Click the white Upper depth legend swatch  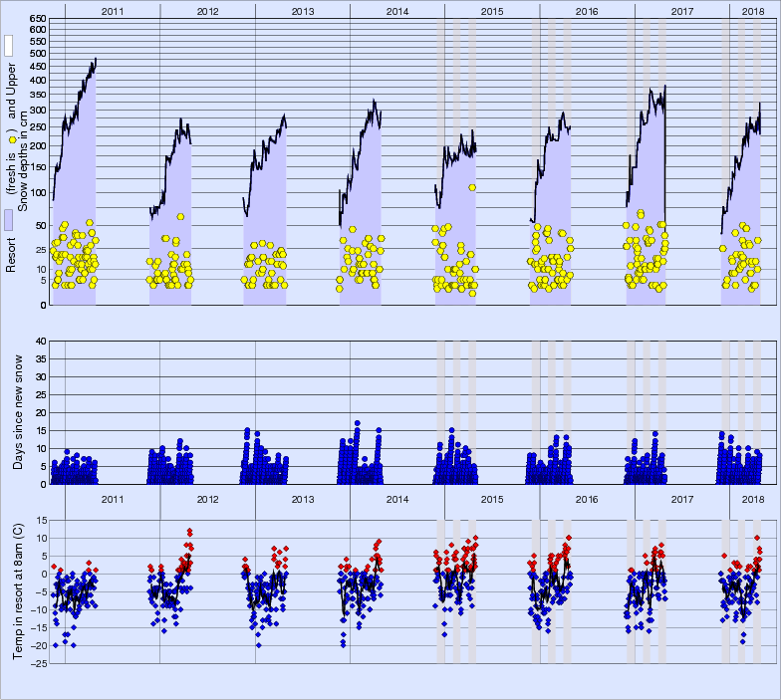[9, 46]
